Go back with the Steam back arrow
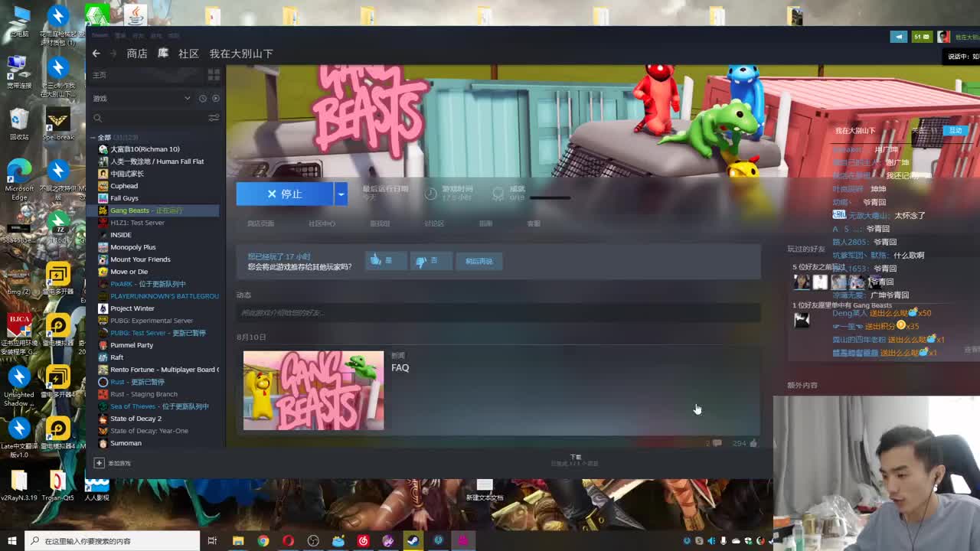The width and height of the screenshot is (980, 551). (96, 54)
